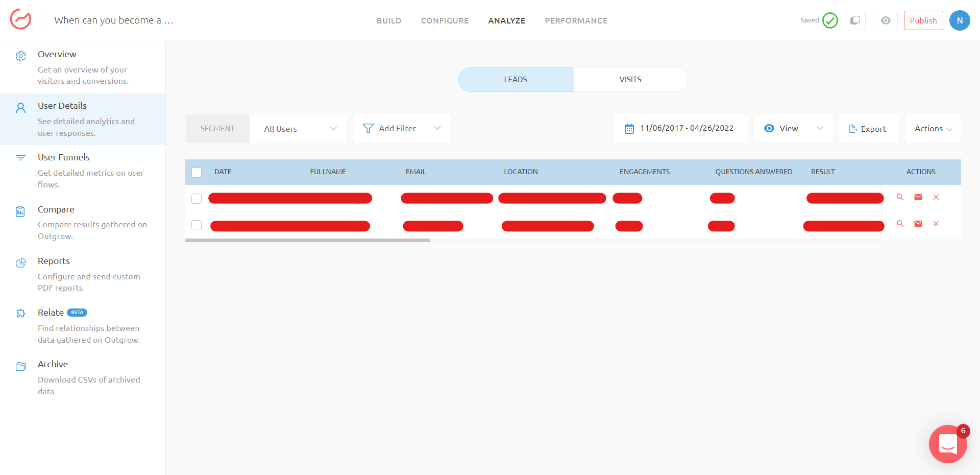This screenshot has height=475, width=980.
Task: Click the User Funnels filter icon
Action: pyautogui.click(x=21, y=158)
